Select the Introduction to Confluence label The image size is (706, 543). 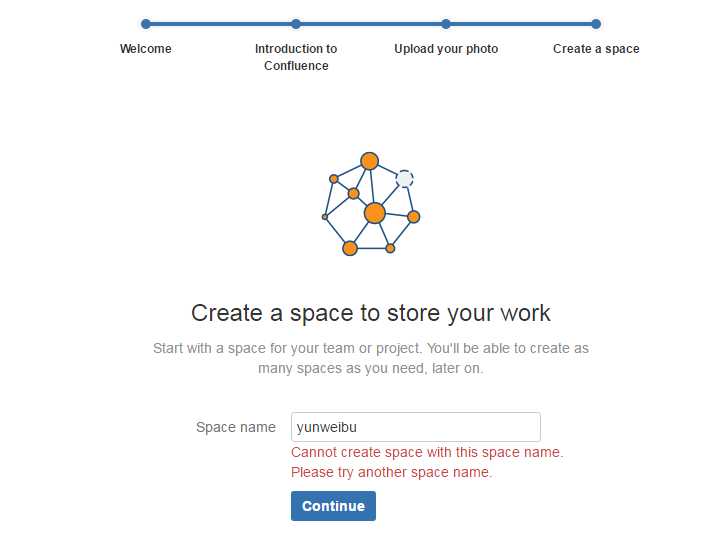[x=296, y=57]
